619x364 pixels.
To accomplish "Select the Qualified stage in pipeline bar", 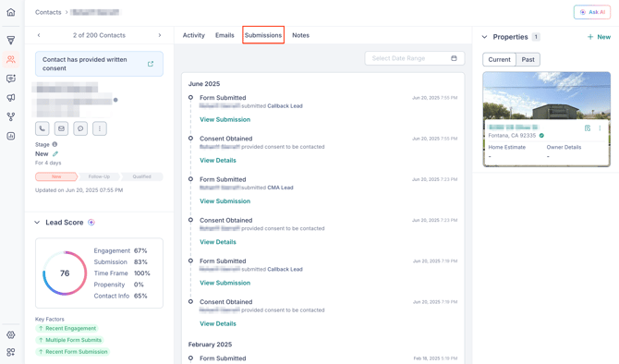I will 141,176.
